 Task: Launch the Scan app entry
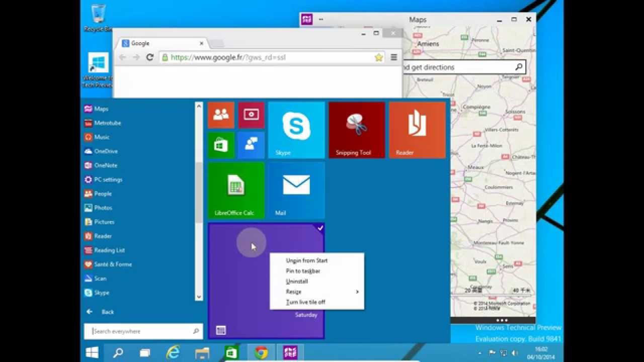pyautogui.click(x=96, y=278)
